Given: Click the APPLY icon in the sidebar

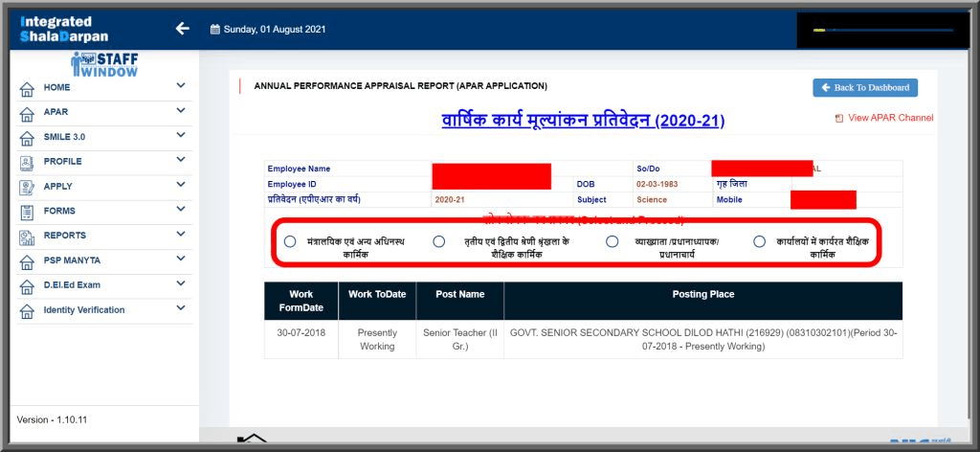Looking at the screenshot, I should [27, 187].
